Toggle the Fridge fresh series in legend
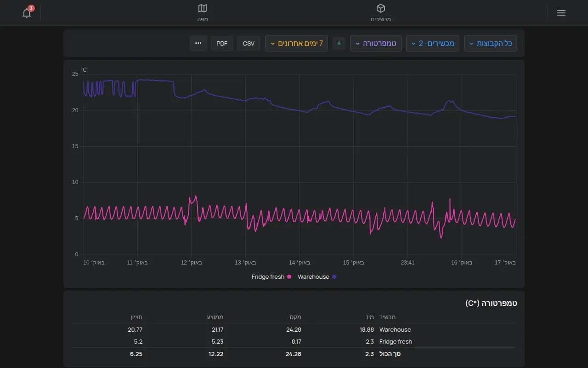588x368 pixels. [x=271, y=277]
